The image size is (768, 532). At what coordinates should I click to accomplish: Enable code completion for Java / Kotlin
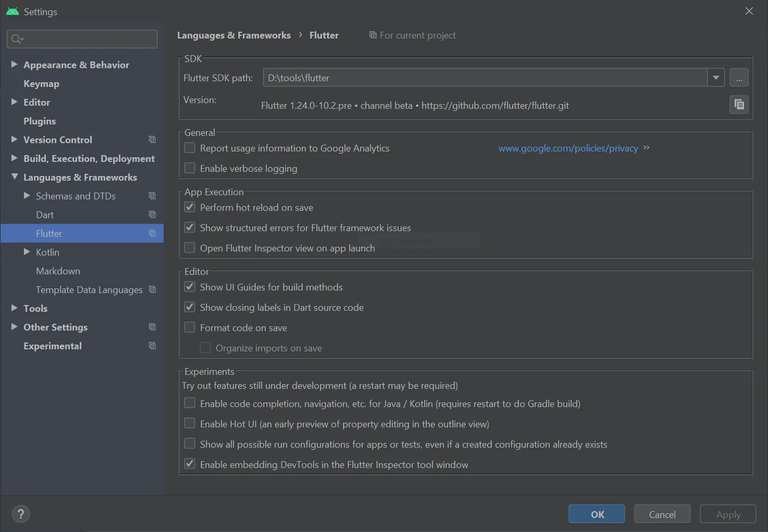[190, 403]
